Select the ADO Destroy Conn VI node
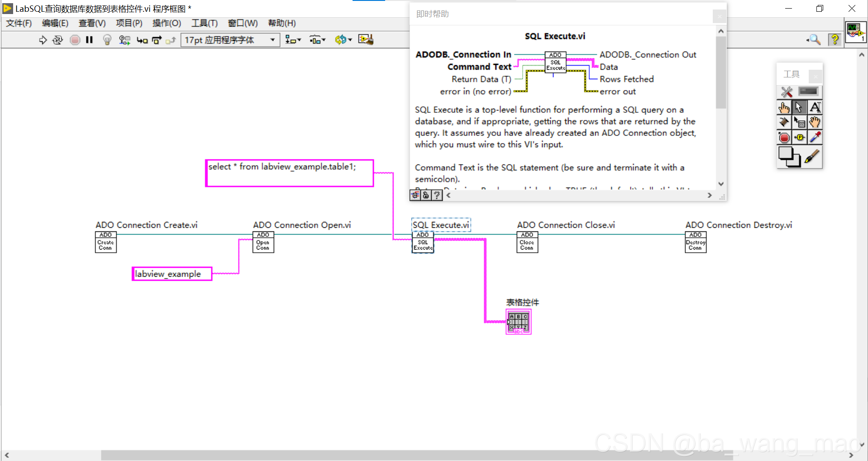 point(696,242)
